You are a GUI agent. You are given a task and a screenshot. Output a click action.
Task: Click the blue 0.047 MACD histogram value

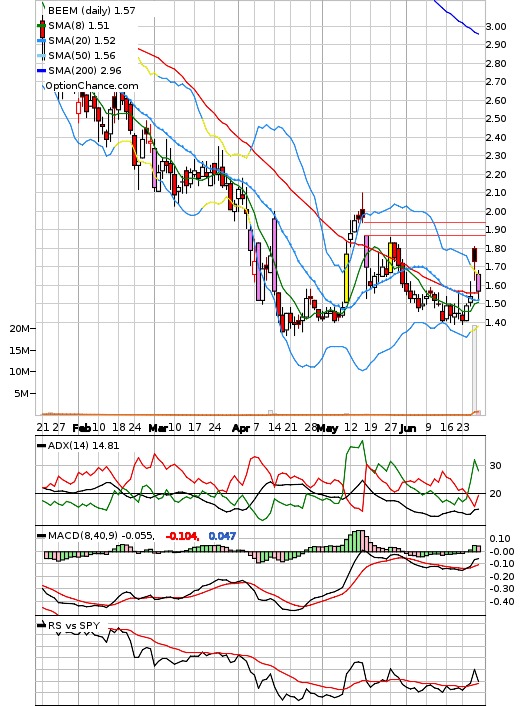[x=222, y=536]
